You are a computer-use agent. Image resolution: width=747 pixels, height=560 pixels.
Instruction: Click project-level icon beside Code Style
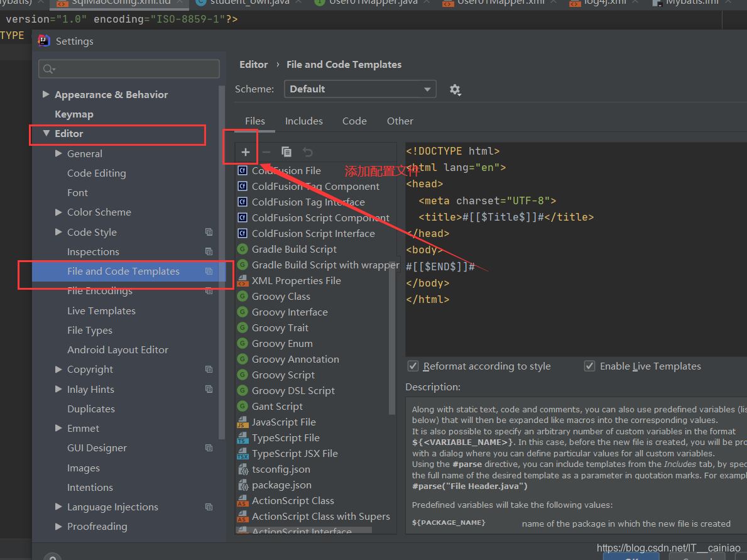point(209,232)
